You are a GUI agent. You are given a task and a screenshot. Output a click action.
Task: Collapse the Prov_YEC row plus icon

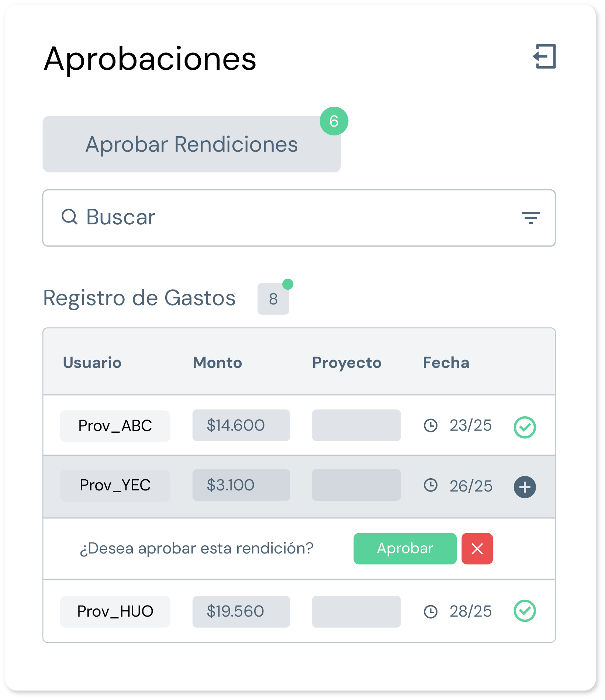pyautogui.click(x=525, y=487)
